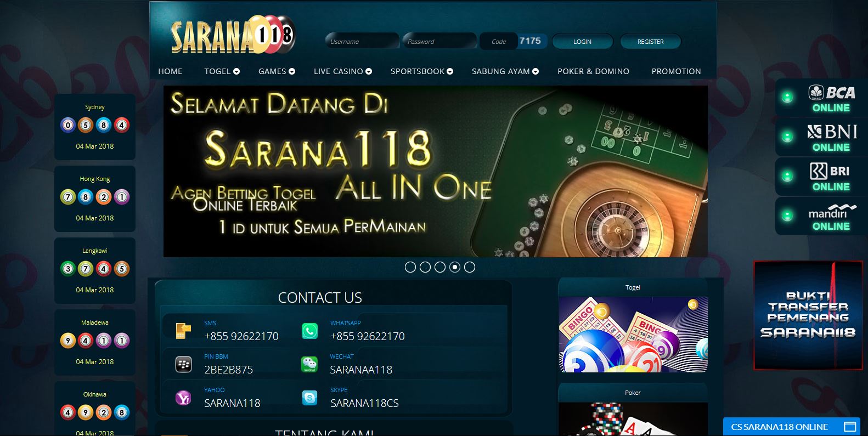Viewport: 868px width, 436px height.
Task: Click the green status light beside Mandiri
Action: pos(787,216)
